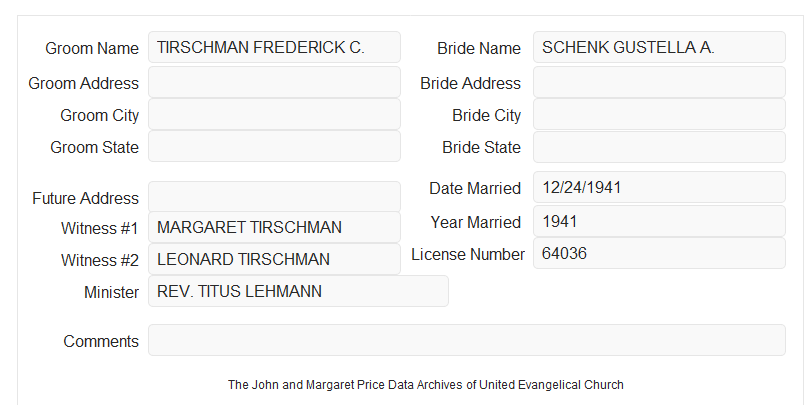Viewport: 805px width, 405px height.
Task: Click the Bride Name label
Action: (x=479, y=48)
